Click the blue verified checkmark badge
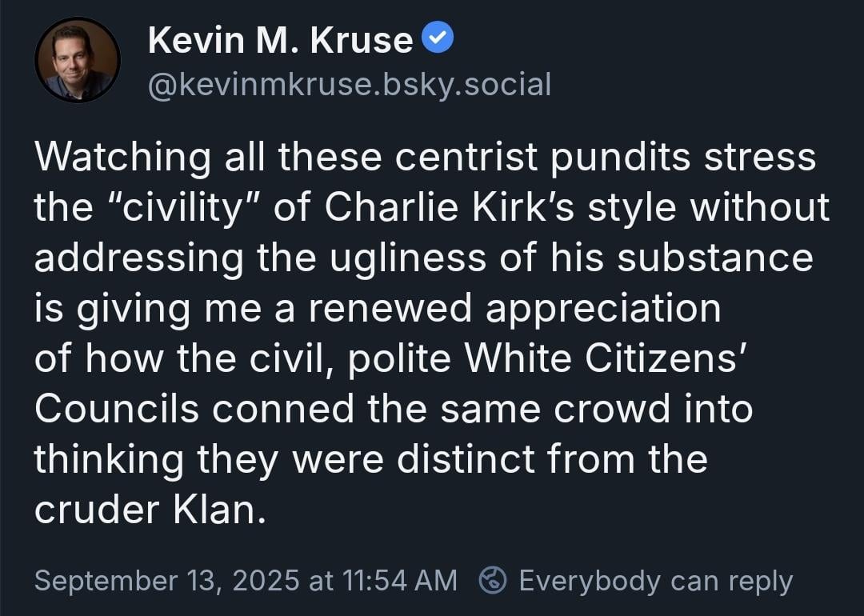The width and height of the screenshot is (864, 616). tap(438, 38)
